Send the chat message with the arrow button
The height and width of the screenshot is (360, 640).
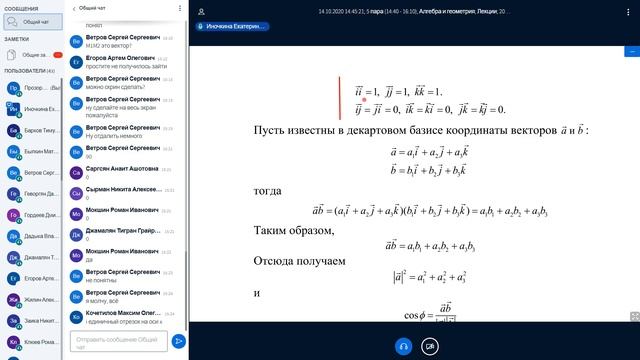(x=178, y=341)
